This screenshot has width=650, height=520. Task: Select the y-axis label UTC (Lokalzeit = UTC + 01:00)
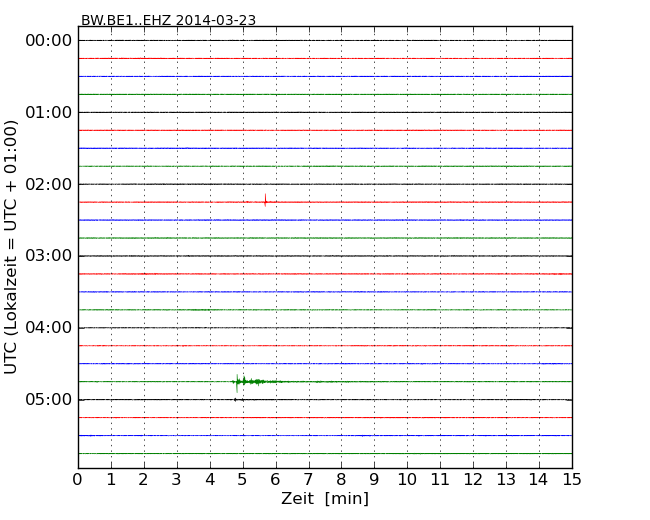click(11, 247)
